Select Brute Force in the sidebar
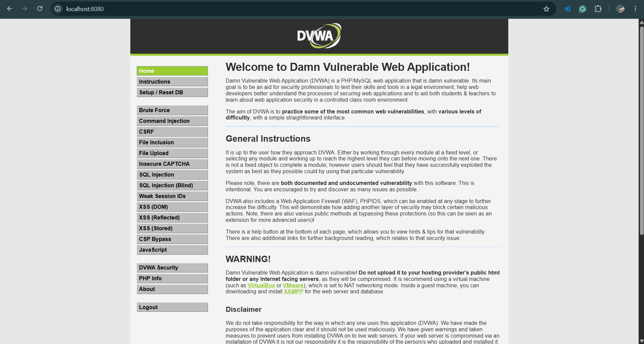Viewport: 644px width, 344px height. 172,110
